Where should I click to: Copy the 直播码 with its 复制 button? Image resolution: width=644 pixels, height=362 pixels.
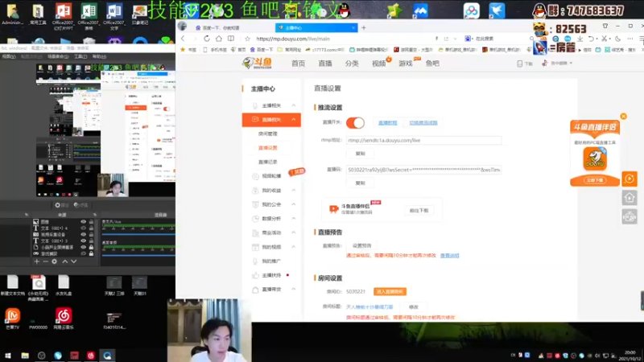[x=360, y=183]
